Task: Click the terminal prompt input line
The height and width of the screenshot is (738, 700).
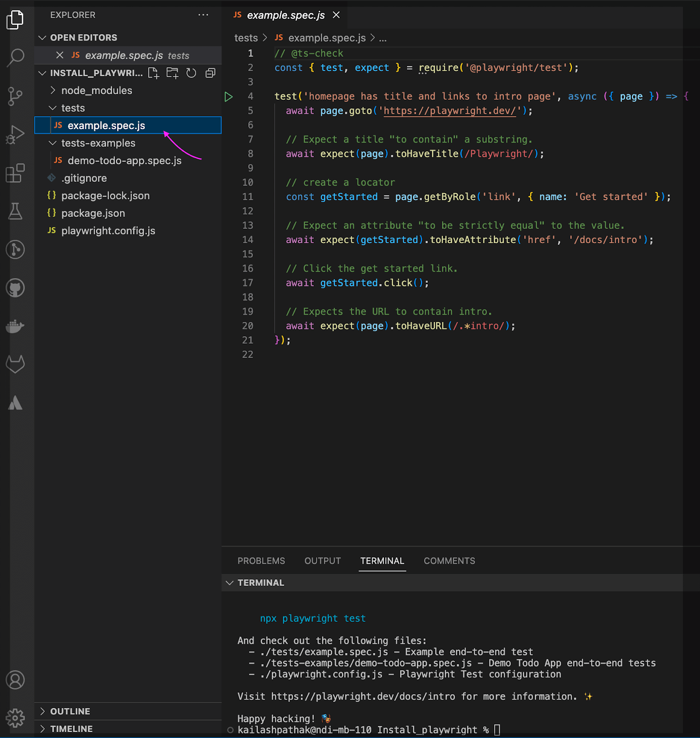Action: tap(368, 730)
